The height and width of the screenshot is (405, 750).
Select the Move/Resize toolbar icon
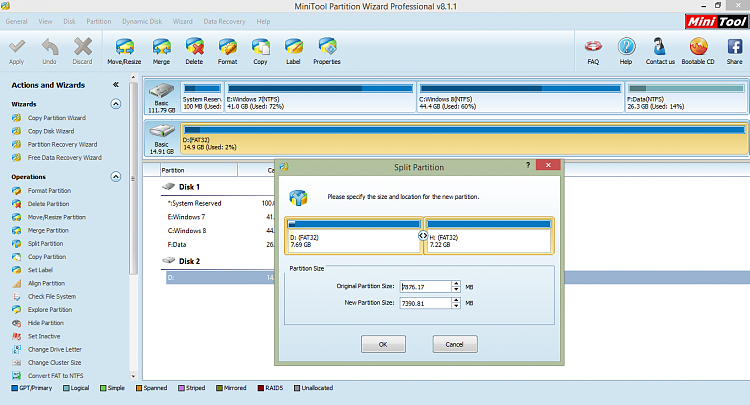(124, 47)
